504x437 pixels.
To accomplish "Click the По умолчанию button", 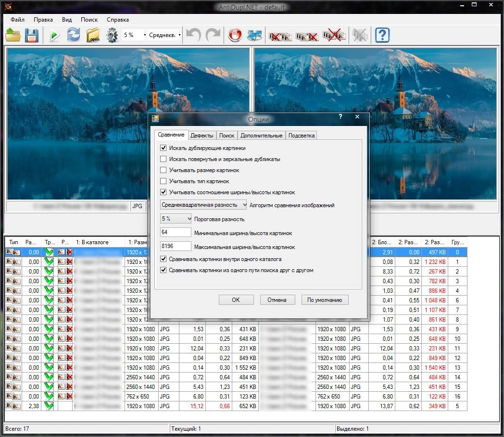I will 325,300.
